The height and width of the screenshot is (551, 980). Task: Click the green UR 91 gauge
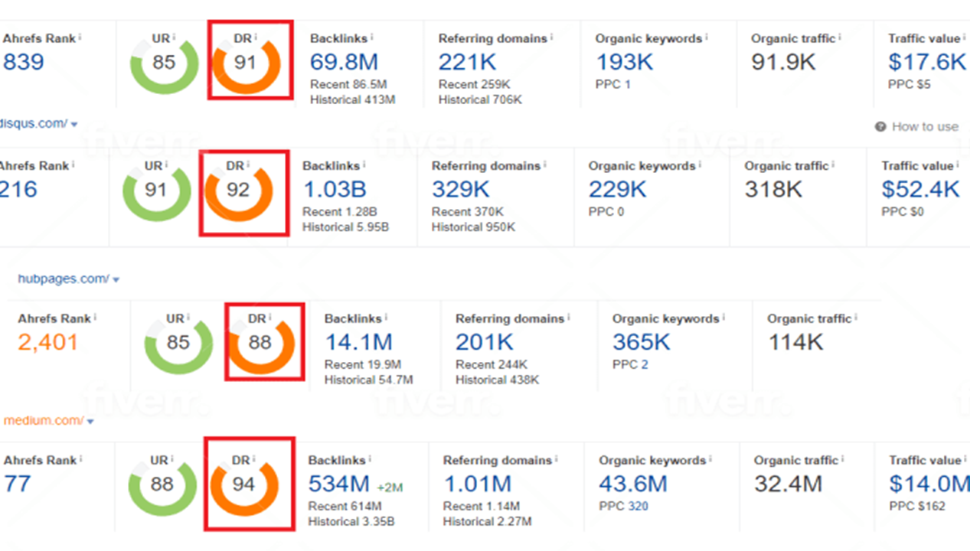point(156,190)
